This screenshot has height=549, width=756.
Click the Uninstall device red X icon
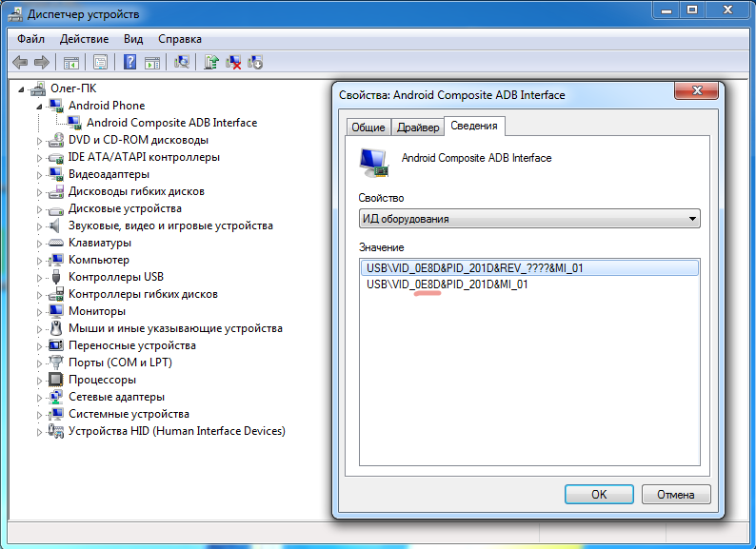pyautogui.click(x=233, y=63)
